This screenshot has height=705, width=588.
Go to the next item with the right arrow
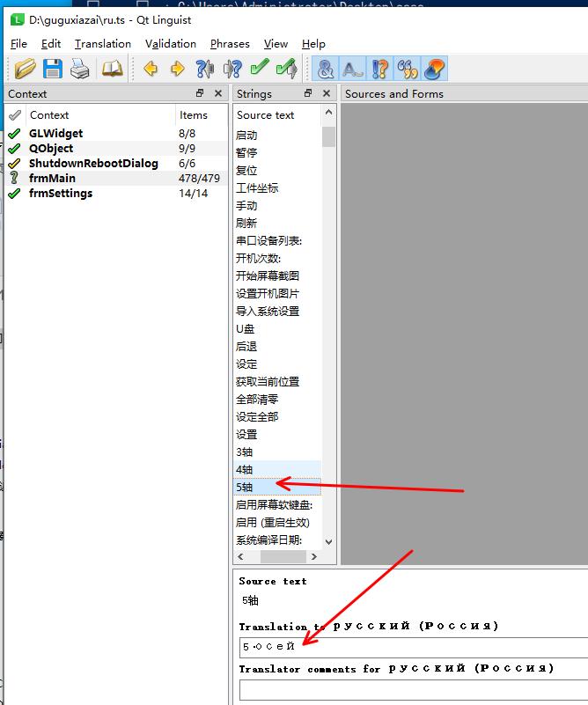tap(178, 69)
